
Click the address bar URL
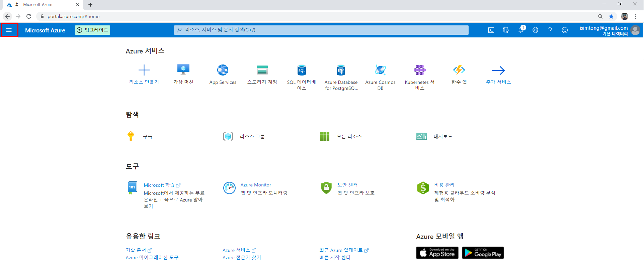click(x=73, y=16)
